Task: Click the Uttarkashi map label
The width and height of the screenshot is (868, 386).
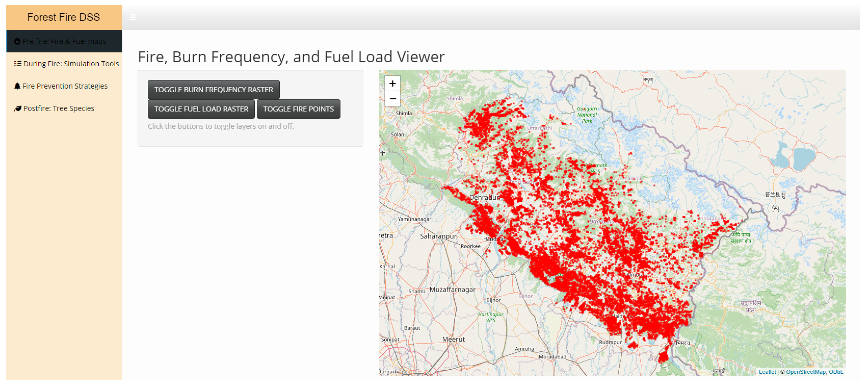Action: point(539,128)
